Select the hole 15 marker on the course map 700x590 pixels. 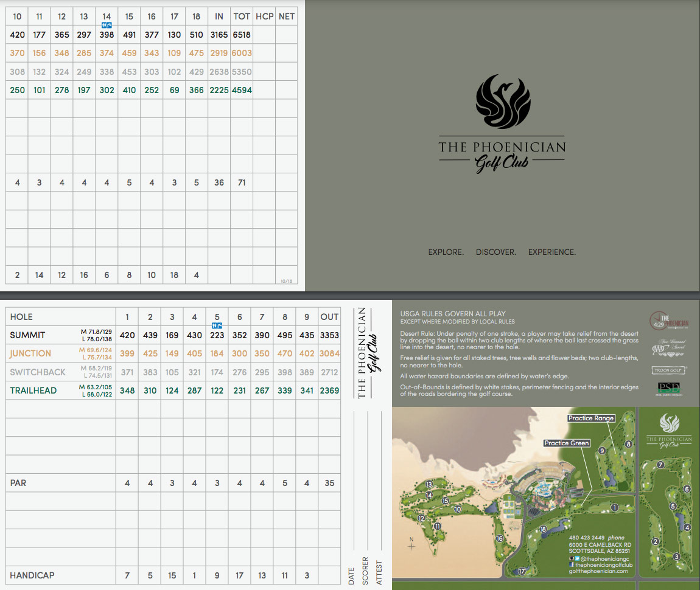coord(445,501)
